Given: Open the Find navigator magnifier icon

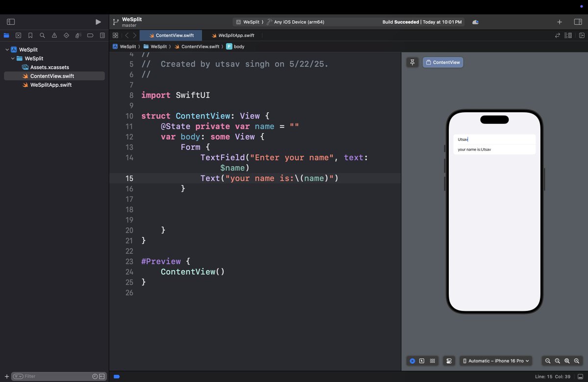Looking at the screenshot, I should (42, 35).
